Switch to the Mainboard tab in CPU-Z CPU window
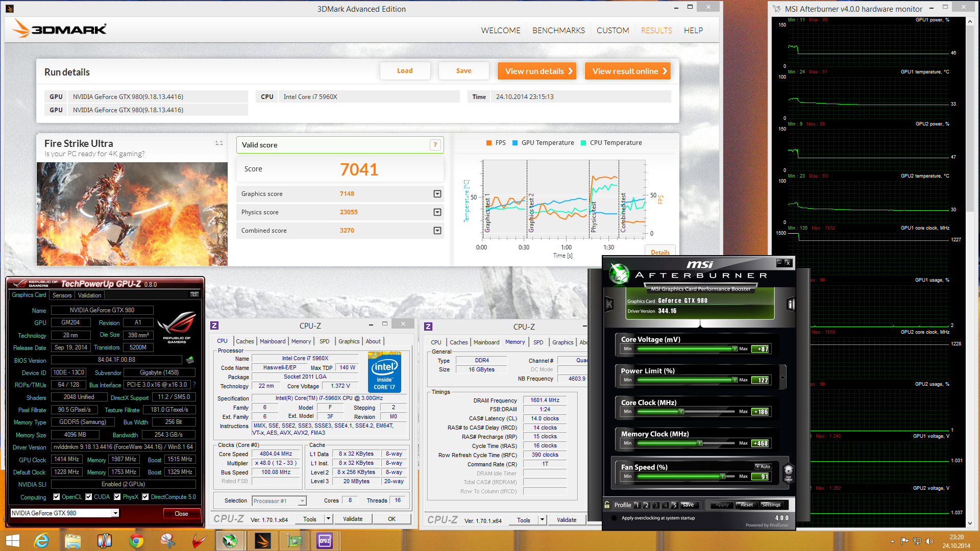The image size is (980, 551). click(x=273, y=341)
